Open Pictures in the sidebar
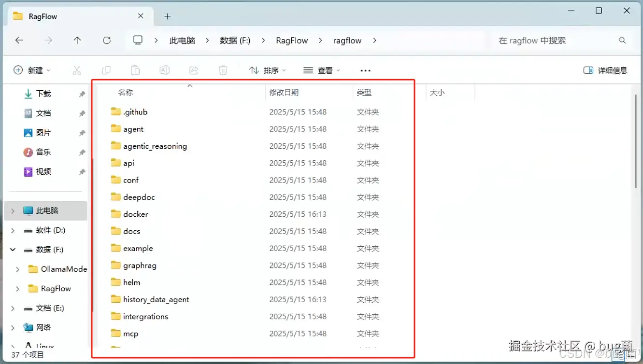Image resolution: width=643 pixels, height=364 pixels. (x=43, y=133)
